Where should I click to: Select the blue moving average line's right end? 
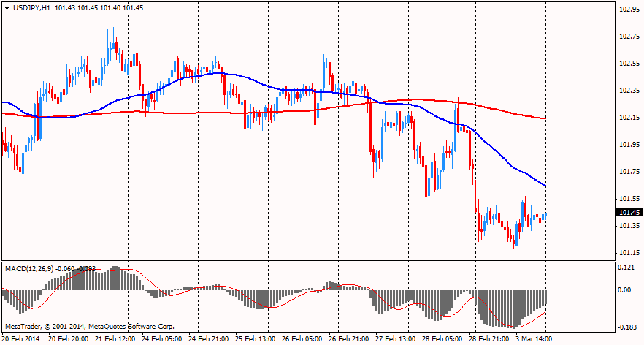pyautogui.click(x=545, y=186)
